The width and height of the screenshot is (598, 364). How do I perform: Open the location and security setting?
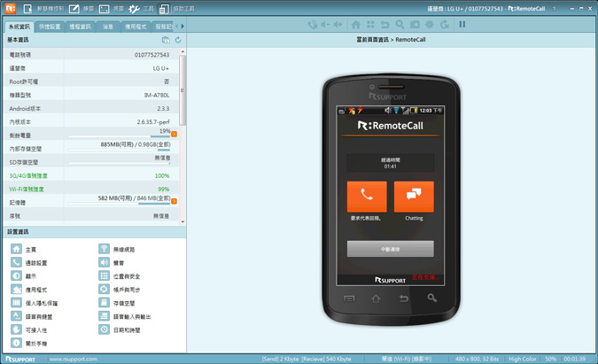[120, 276]
